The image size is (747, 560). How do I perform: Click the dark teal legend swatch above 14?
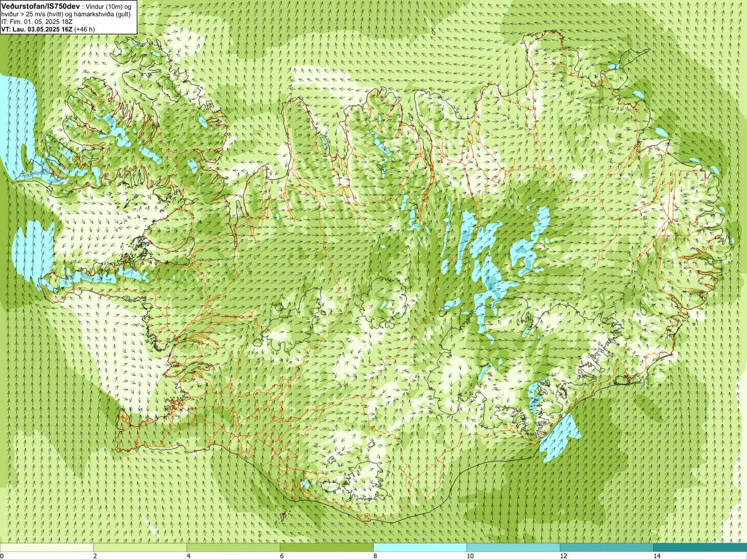700,548
